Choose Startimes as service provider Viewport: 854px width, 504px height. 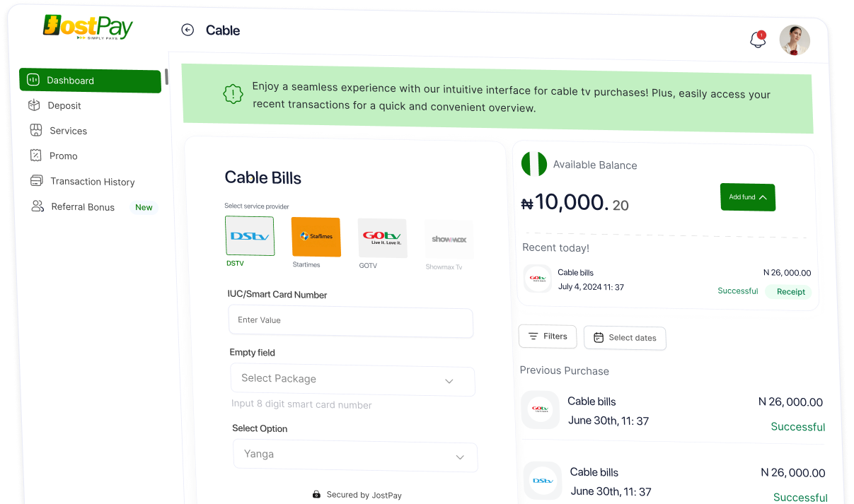[x=316, y=237]
